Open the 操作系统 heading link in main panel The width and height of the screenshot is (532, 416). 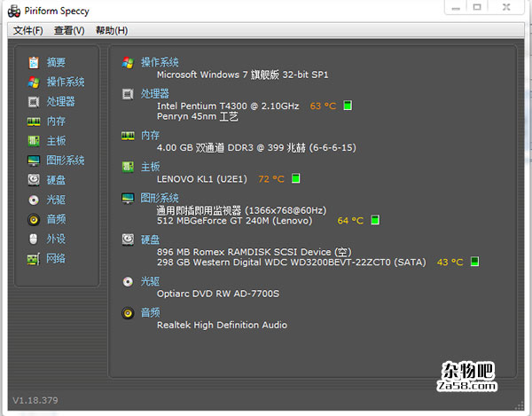click(x=160, y=62)
